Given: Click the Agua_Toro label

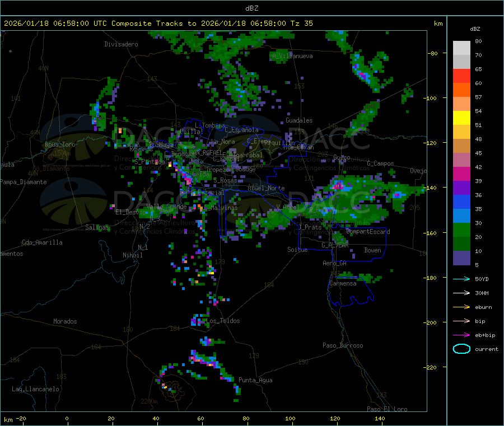Looking at the screenshot, I should pyautogui.click(x=60, y=144).
